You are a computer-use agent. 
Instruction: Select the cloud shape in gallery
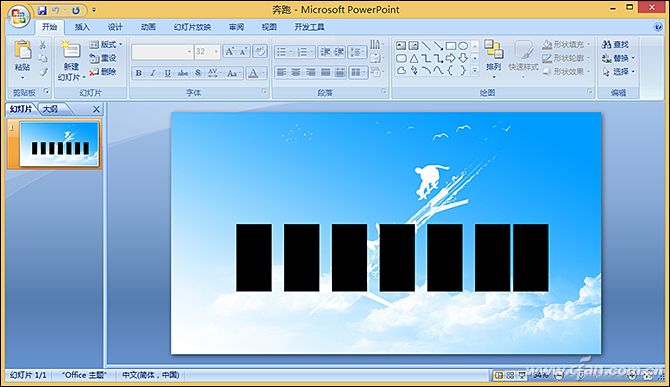pos(401,71)
